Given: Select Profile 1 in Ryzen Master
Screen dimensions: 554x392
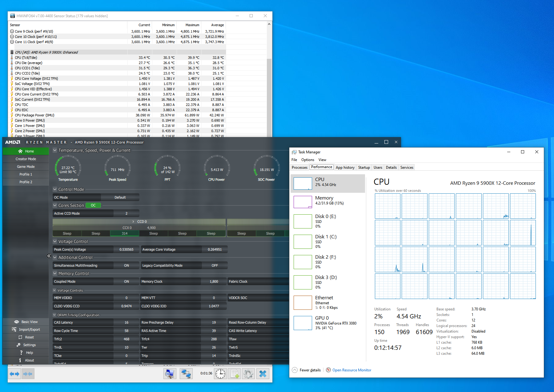Looking at the screenshot, I should (x=26, y=174).
